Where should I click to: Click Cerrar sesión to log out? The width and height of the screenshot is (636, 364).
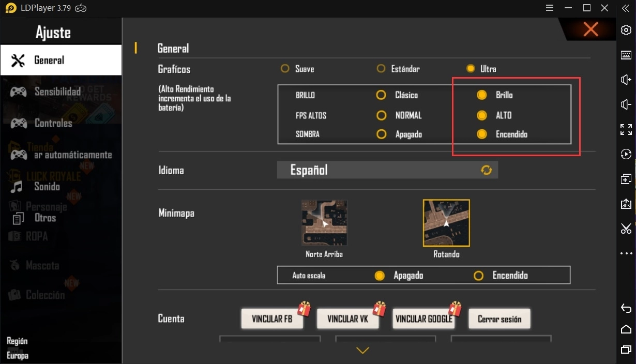click(x=499, y=318)
